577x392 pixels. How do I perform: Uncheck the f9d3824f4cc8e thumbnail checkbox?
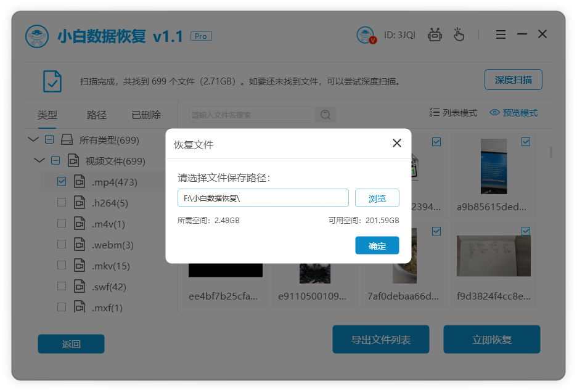tap(526, 231)
